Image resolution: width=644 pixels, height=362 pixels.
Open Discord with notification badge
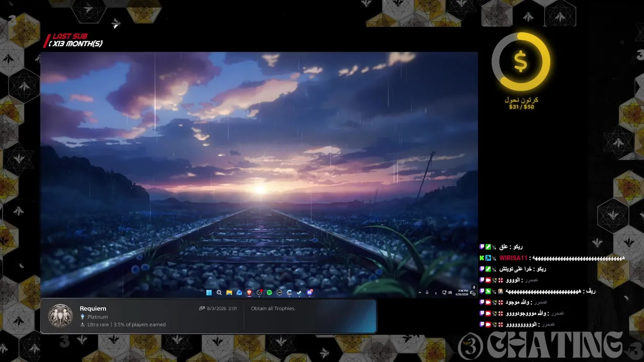pyautogui.click(x=310, y=292)
